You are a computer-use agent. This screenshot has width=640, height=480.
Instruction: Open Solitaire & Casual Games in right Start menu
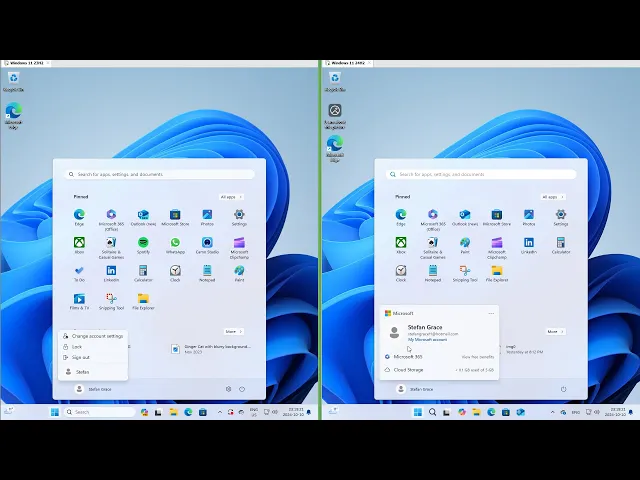click(433, 248)
